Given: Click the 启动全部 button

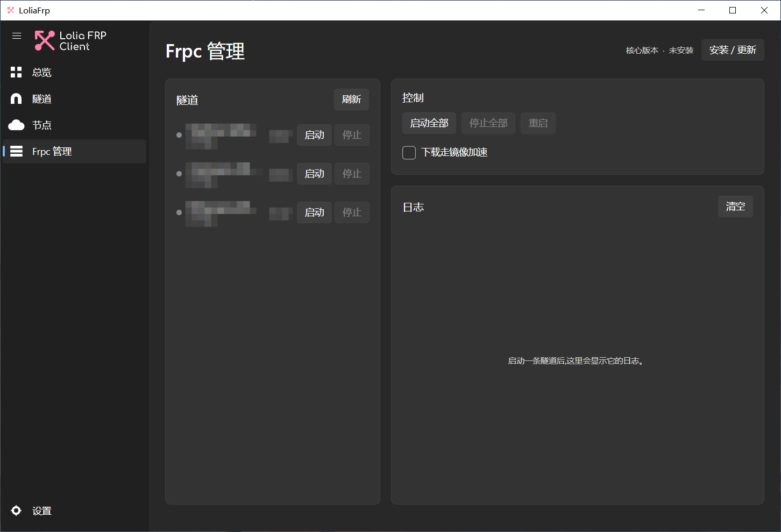Looking at the screenshot, I should pos(429,123).
